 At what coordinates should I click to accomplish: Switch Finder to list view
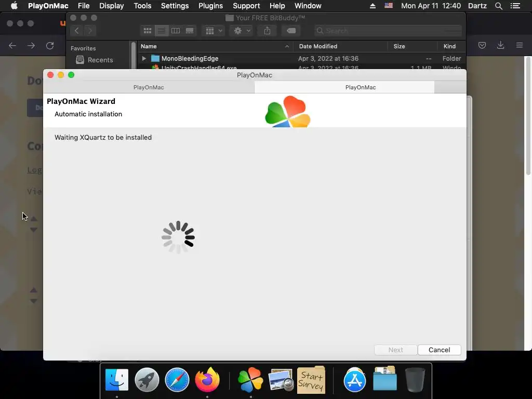(162, 31)
